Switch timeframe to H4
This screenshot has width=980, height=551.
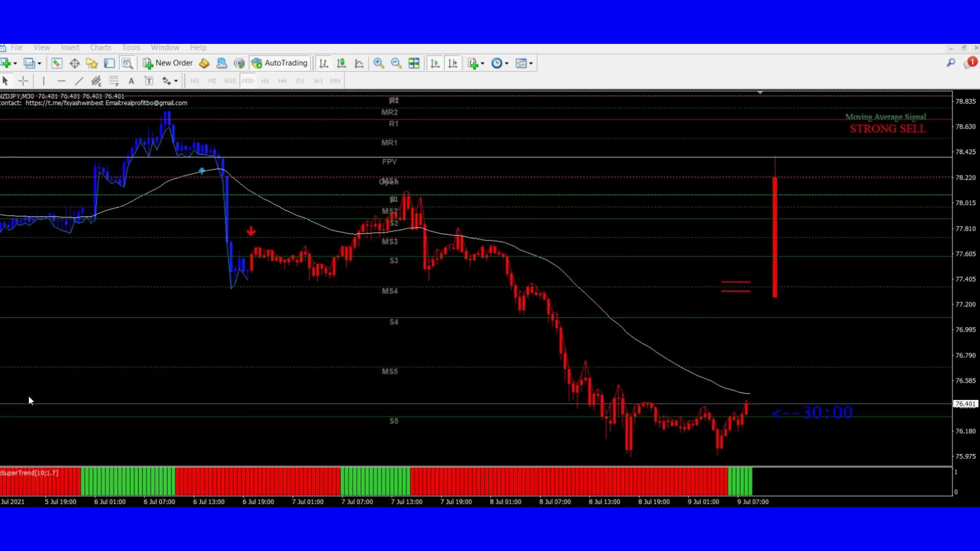(282, 81)
